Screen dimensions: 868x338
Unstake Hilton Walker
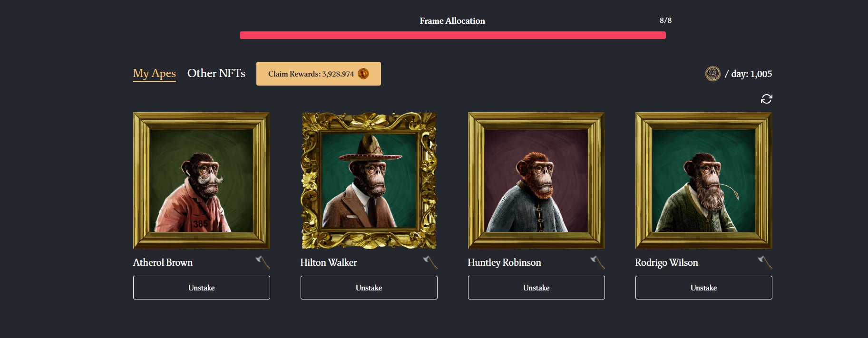[369, 288]
